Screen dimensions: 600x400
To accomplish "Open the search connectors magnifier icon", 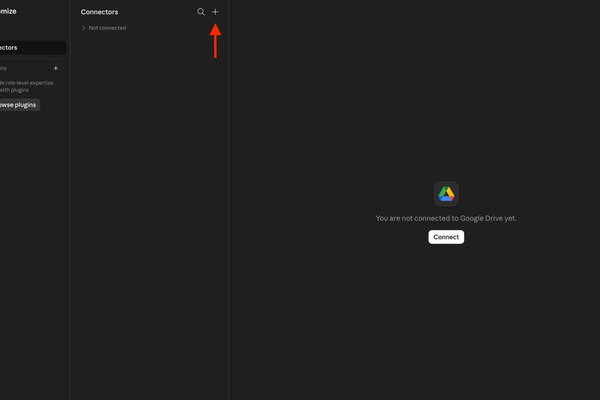I will (x=201, y=12).
